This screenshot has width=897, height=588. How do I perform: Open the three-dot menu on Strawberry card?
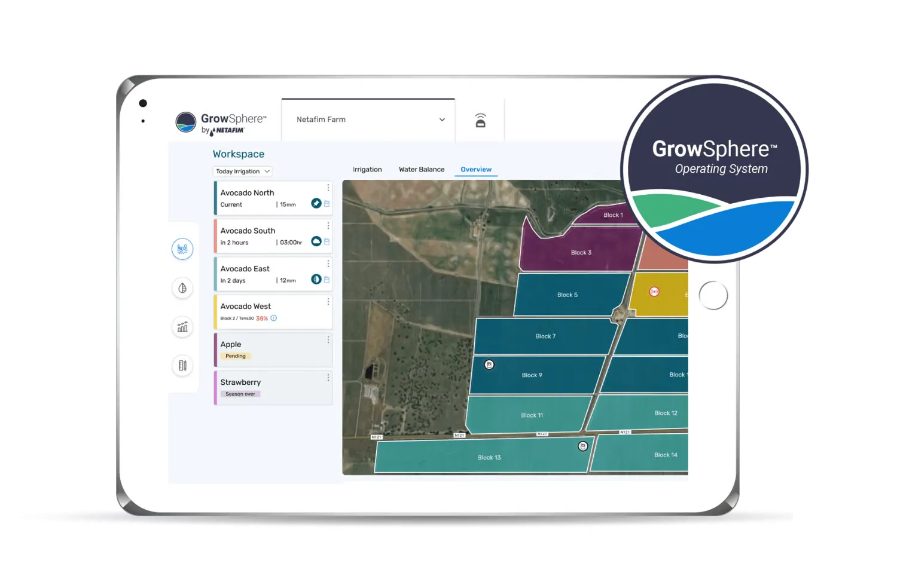tap(328, 378)
